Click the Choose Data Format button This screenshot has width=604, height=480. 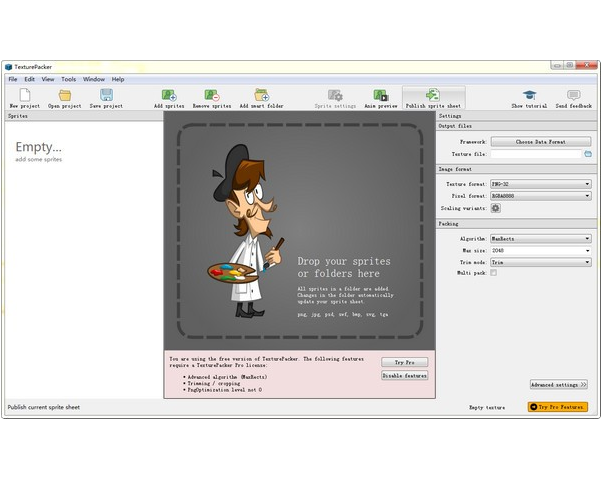541,142
